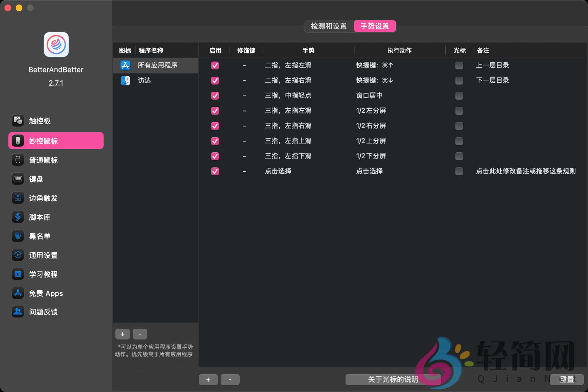Image resolution: width=588 pixels, height=392 pixels.
Task: Open the 黑名单 list
Action: 39,236
